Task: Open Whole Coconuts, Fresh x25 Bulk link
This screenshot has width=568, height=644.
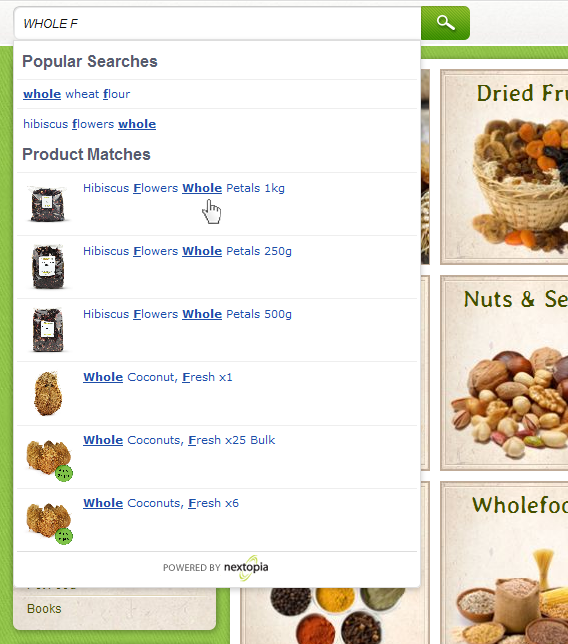Action: coord(179,440)
